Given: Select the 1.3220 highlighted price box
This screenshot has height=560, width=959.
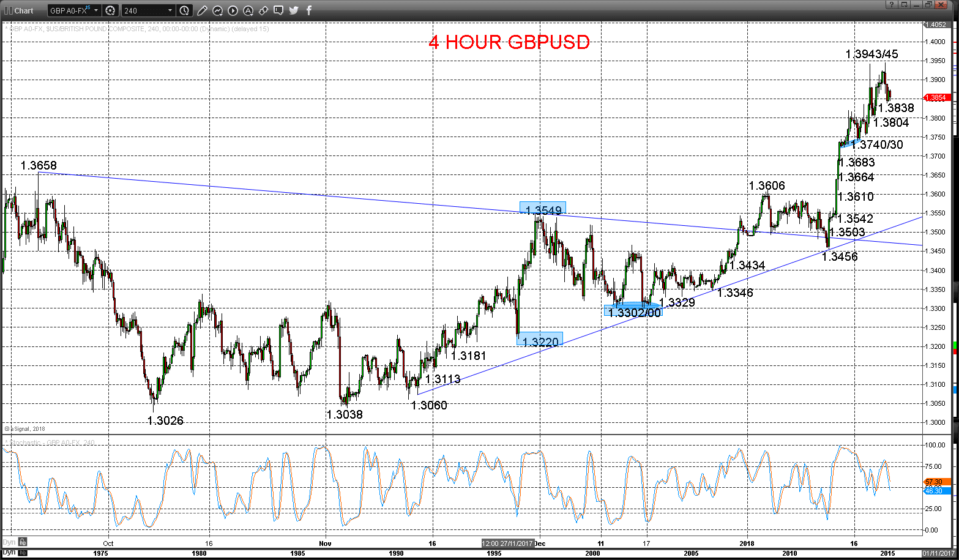Looking at the screenshot, I should pos(540,338).
